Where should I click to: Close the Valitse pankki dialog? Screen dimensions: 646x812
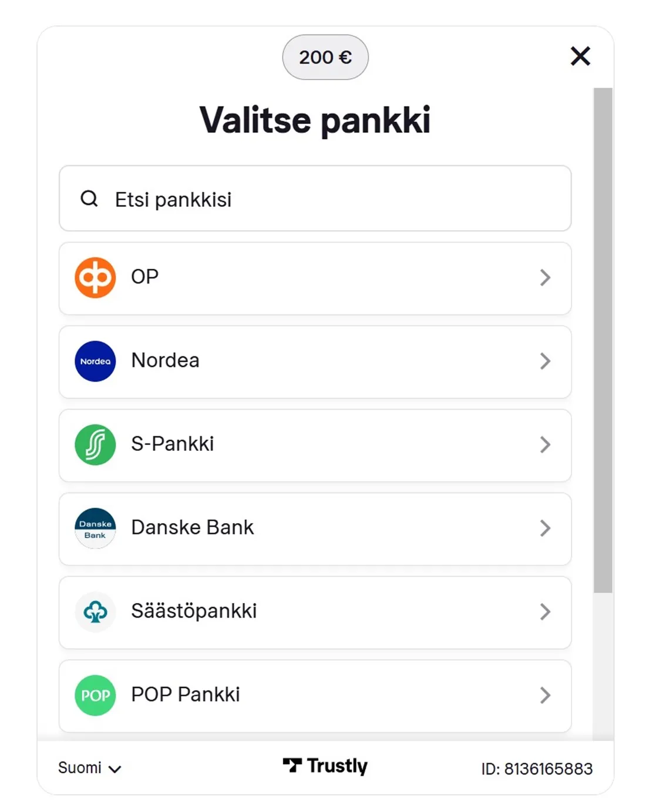point(580,56)
